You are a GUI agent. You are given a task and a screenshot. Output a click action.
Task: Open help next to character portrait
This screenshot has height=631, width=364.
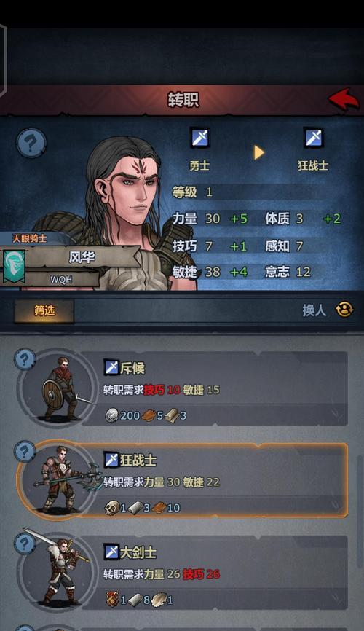pyautogui.click(x=31, y=143)
